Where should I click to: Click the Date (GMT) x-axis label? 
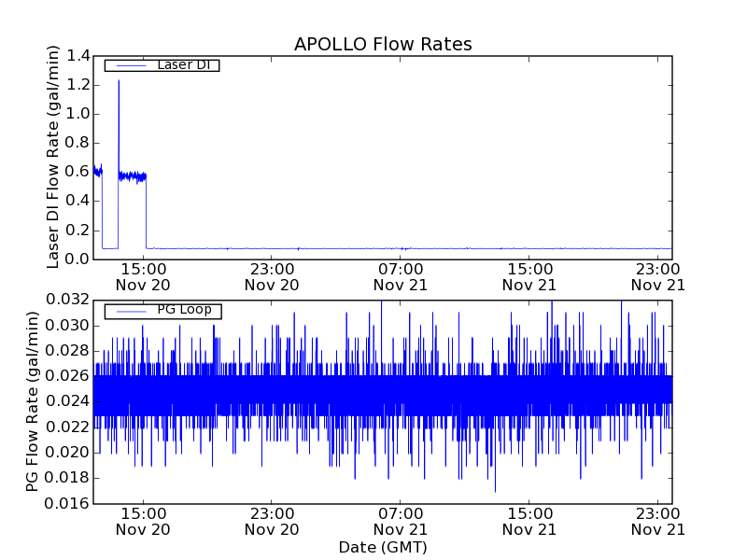click(x=383, y=547)
